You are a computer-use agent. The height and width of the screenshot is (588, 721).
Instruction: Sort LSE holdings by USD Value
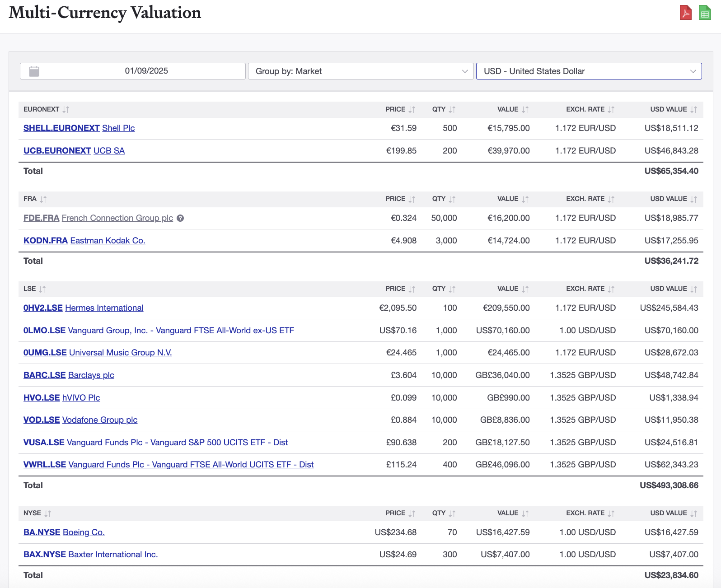coord(693,289)
